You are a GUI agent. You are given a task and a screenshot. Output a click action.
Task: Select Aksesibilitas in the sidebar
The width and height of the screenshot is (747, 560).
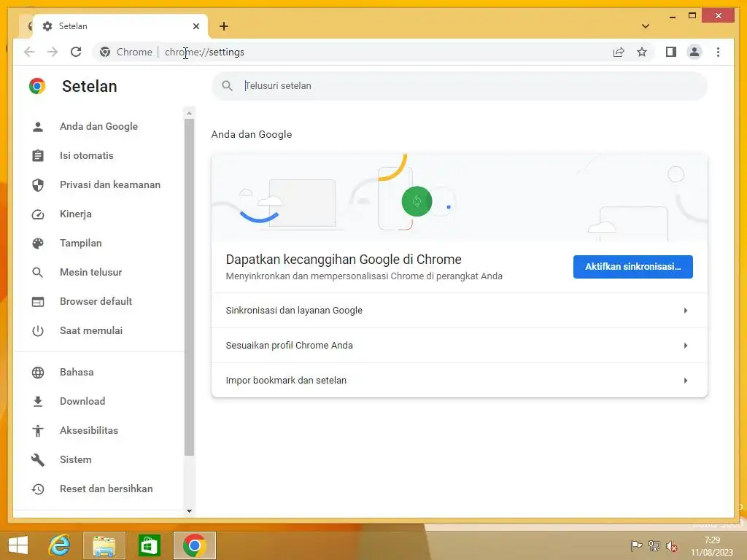click(x=88, y=430)
